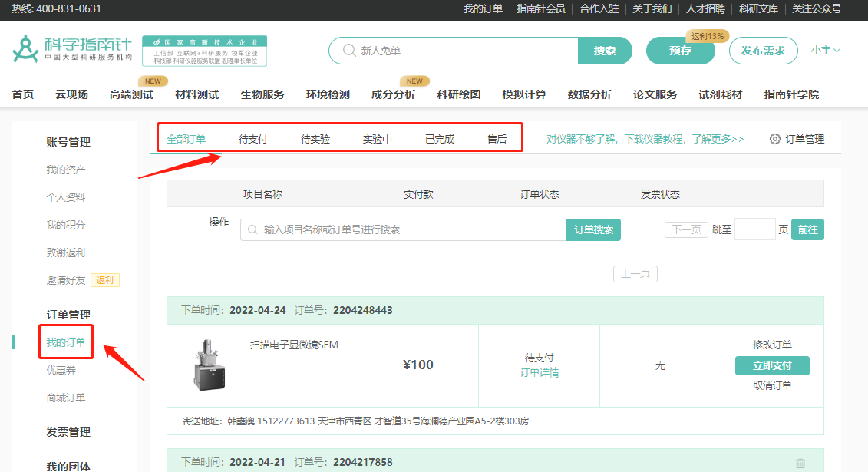The image size is (868, 472).
Task: Cancel the SEM order with 取消订单
Action: [x=772, y=385]
